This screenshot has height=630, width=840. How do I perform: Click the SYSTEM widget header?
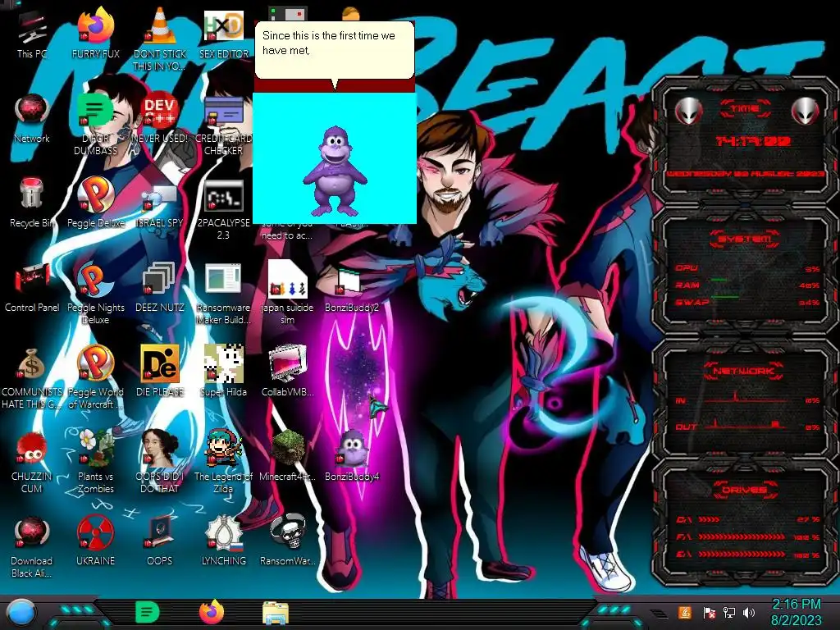click(745, 239)
